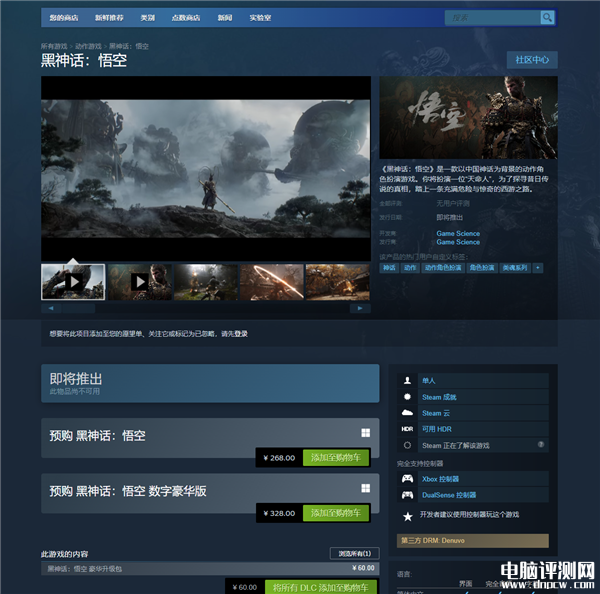The width and height of the screenshot is (600, 594).
Task: Open the 黑神话：悟空 豪华升级包 DLC row
Action: (x=210, y=568)
